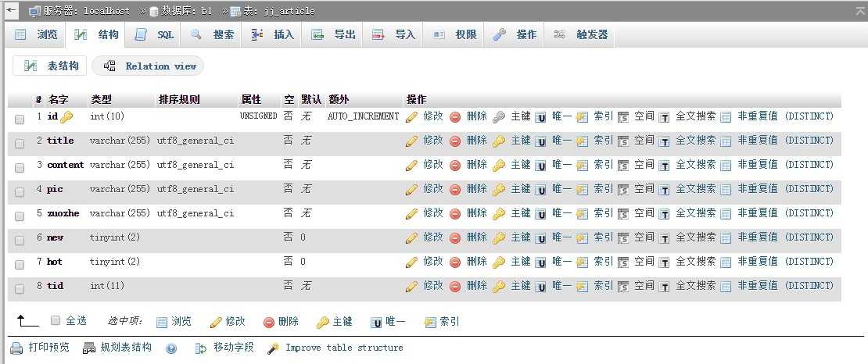Switch to the 导出 export tab

point(332,34)
